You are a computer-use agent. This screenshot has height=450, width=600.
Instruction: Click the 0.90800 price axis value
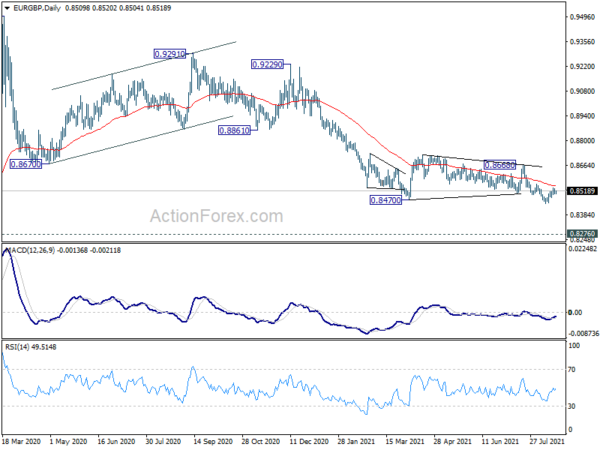coord(582,91)
